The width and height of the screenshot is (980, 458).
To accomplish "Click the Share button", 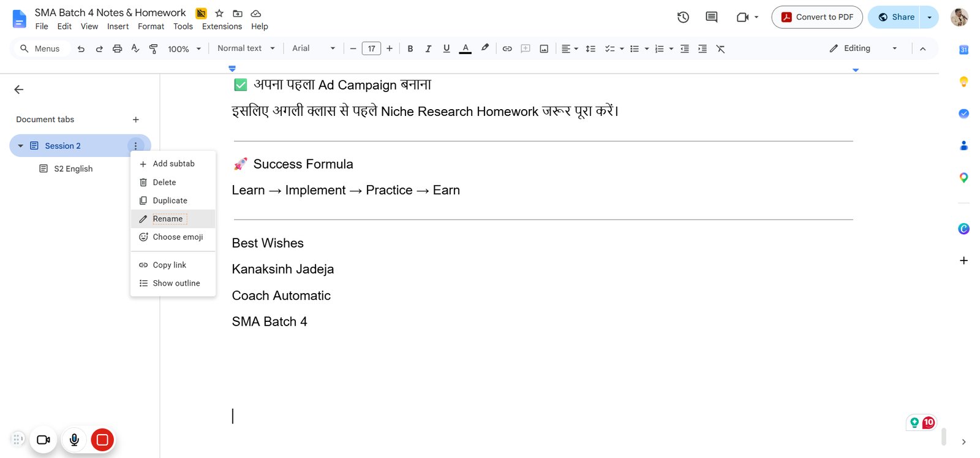I will coord(894,17).
